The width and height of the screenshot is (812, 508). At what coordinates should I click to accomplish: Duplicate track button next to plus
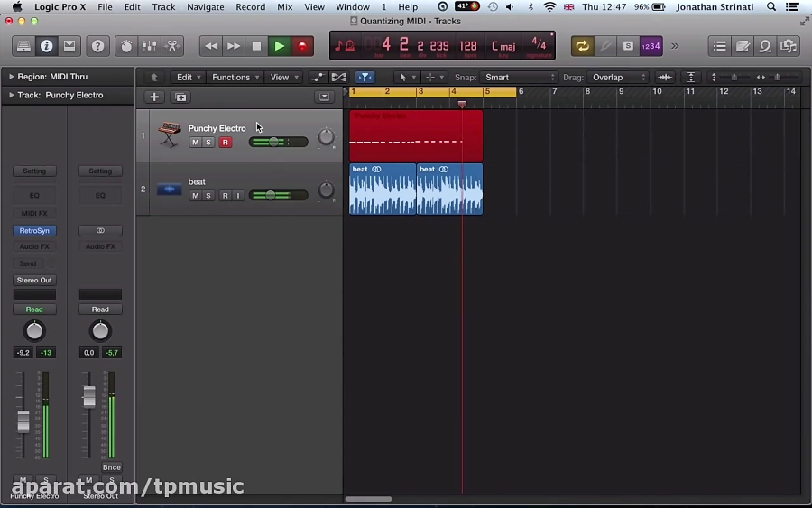[180, 97]
